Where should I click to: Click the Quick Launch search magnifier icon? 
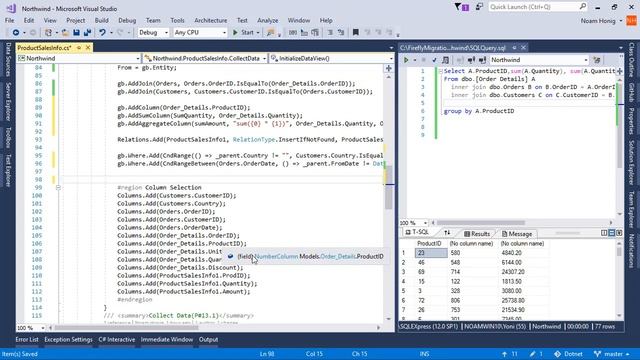[x=582, y=7]
